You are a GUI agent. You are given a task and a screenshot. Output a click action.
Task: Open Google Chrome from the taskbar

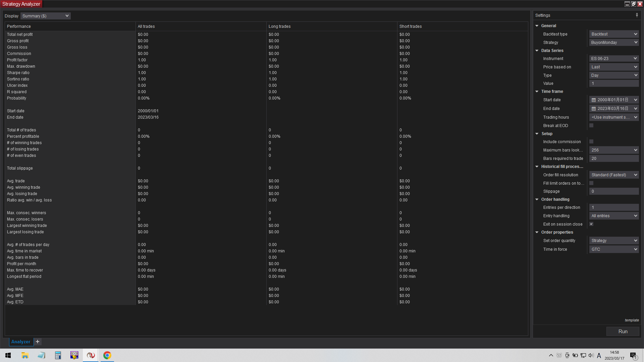tap(107, 355)
